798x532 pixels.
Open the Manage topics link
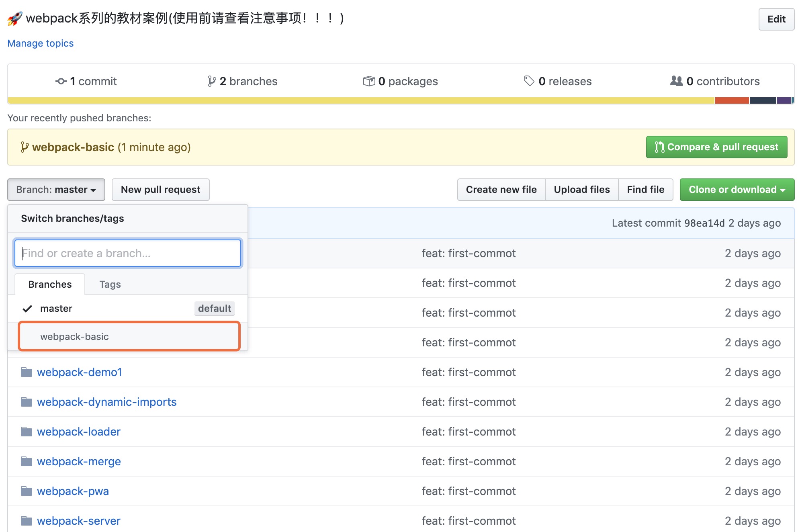point(41,43)
